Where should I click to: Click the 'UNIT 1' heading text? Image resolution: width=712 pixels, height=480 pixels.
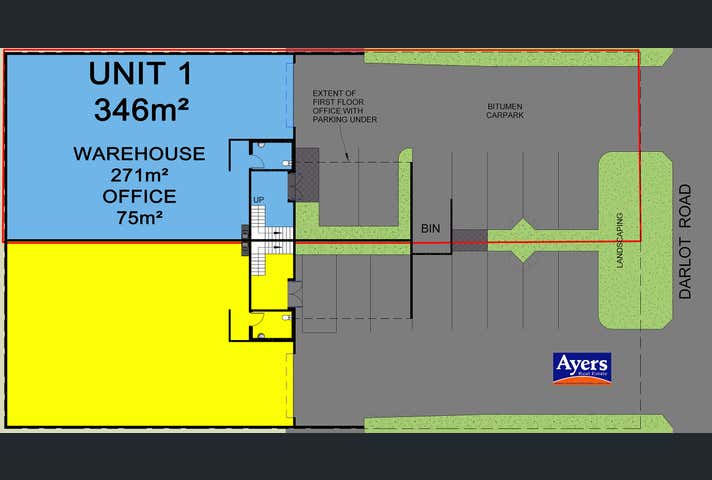pyautogui.click(x=141, y=74)
